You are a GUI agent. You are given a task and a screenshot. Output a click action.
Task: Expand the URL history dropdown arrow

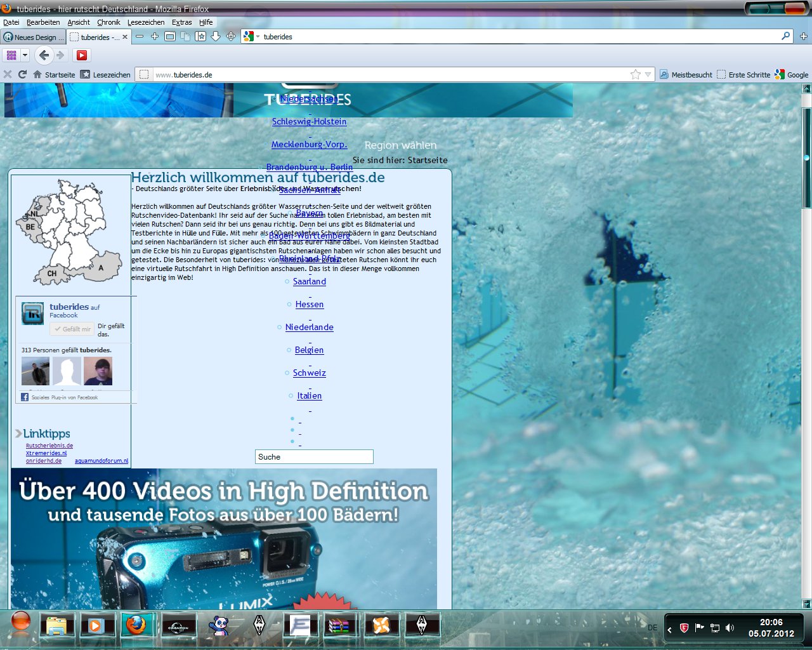click(x=648, y=74)
